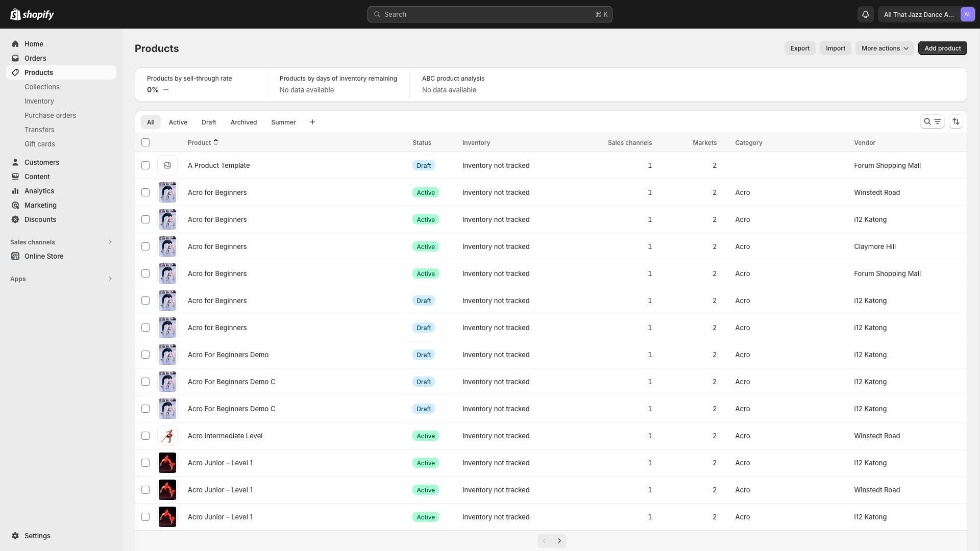Expand the Sales channels section

coord(110,242)
